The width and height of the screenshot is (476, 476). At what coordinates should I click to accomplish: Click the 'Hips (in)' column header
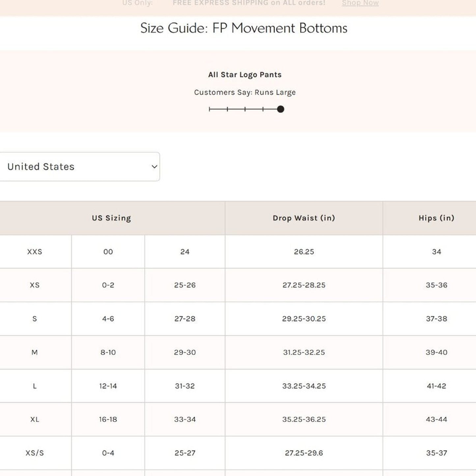436,218
